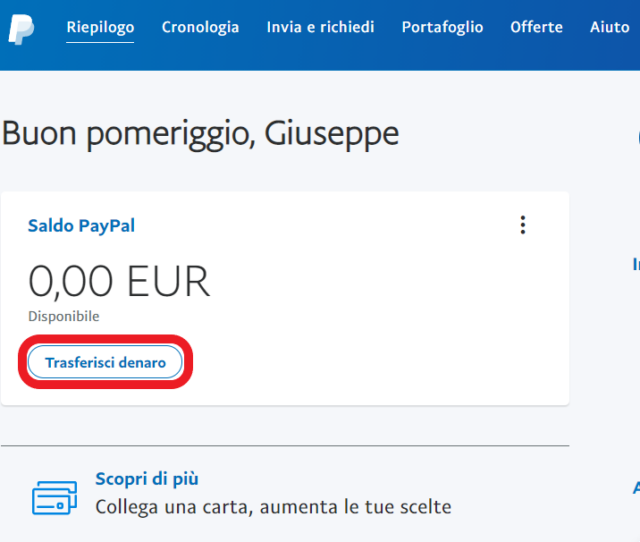Open the Saldo PayPal three-dot options menu
This screenshot has height=542, width=640.
click(522, 226)
